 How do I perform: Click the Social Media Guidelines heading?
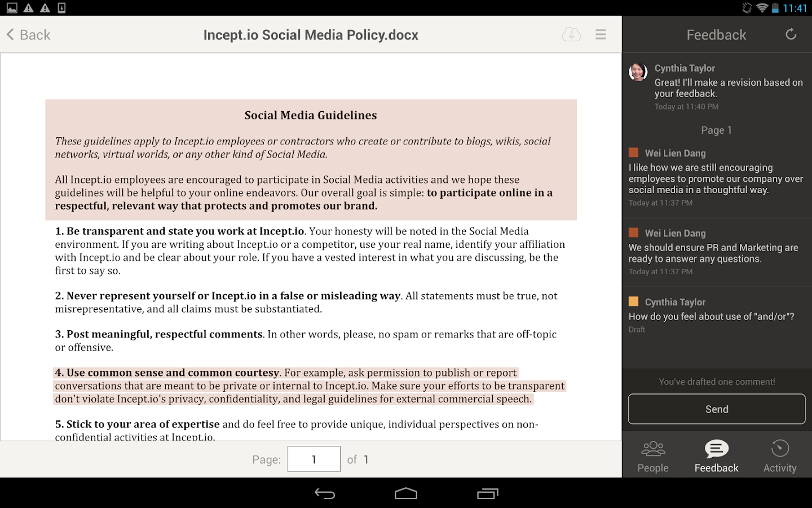[x=311, y=115]
